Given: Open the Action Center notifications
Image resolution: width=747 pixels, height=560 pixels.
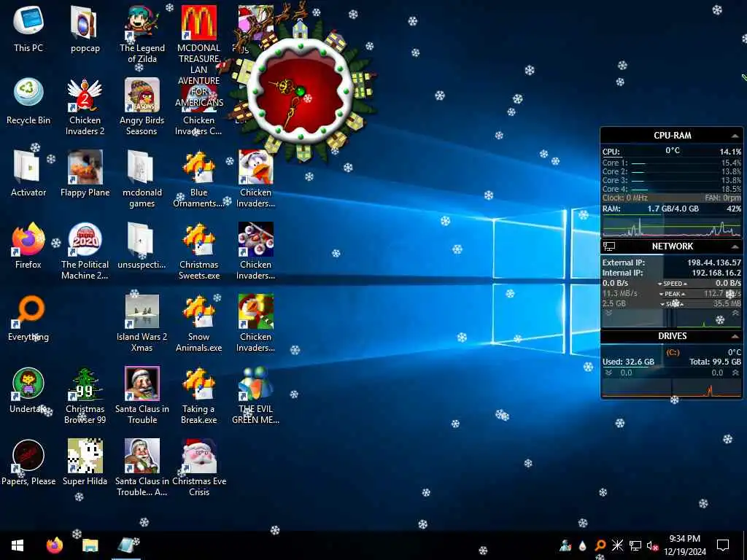Looking at the screenshot, I should [723, 545].
